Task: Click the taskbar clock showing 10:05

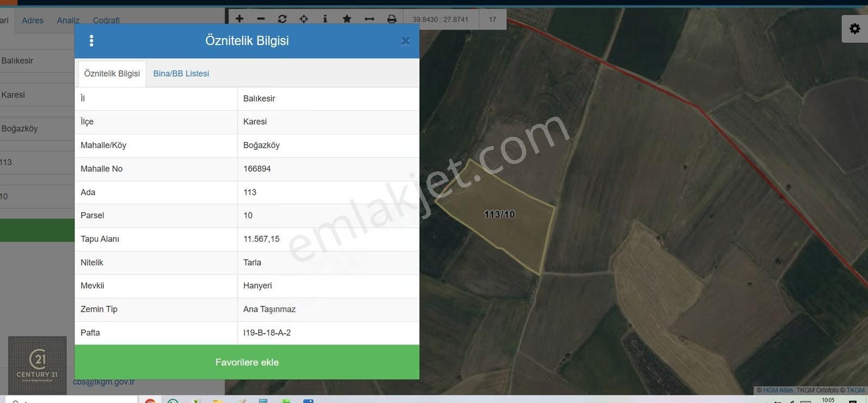Action: (x=828, y=400)
